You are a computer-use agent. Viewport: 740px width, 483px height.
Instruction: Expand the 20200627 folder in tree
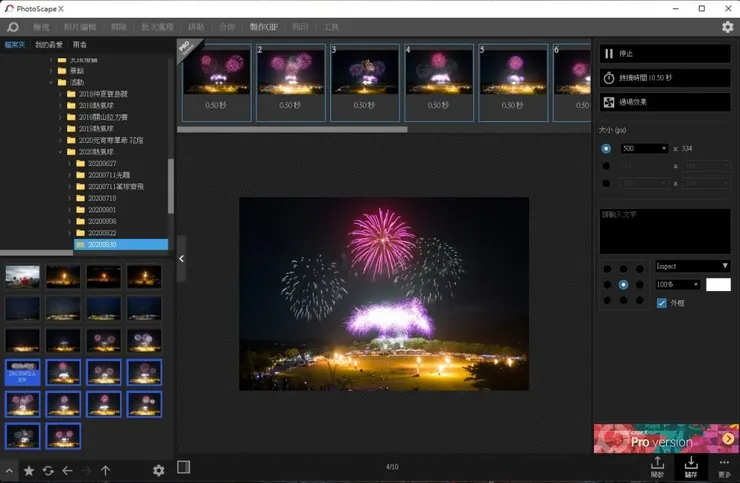tap(70, 163)
